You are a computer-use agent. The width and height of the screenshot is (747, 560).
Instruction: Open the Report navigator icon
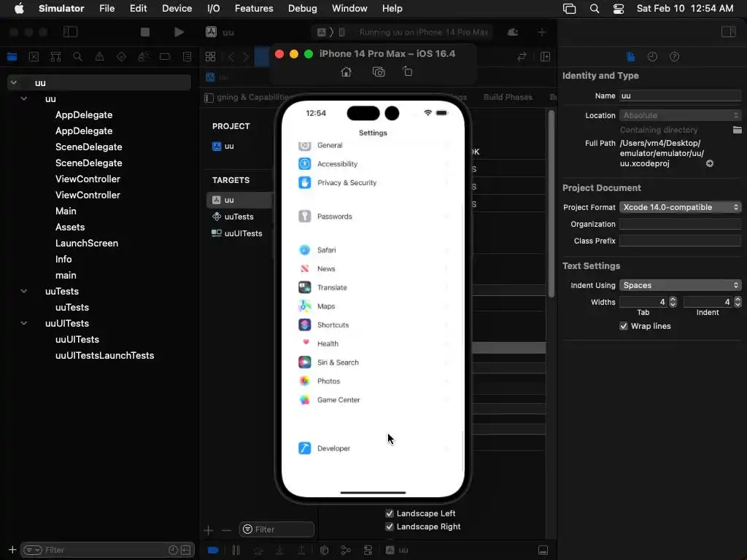[x=187, y=57]
